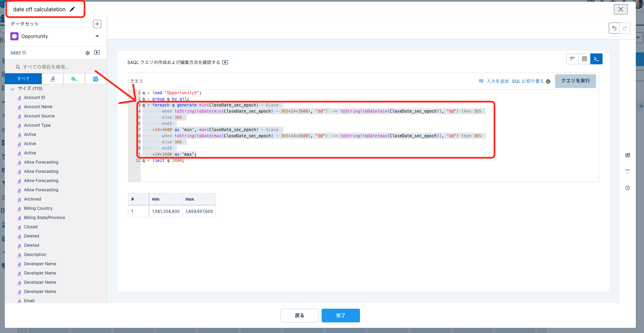Screen dimensions: 644x333
Task: Open query history clock icon
Action: [x=628, y=188]
